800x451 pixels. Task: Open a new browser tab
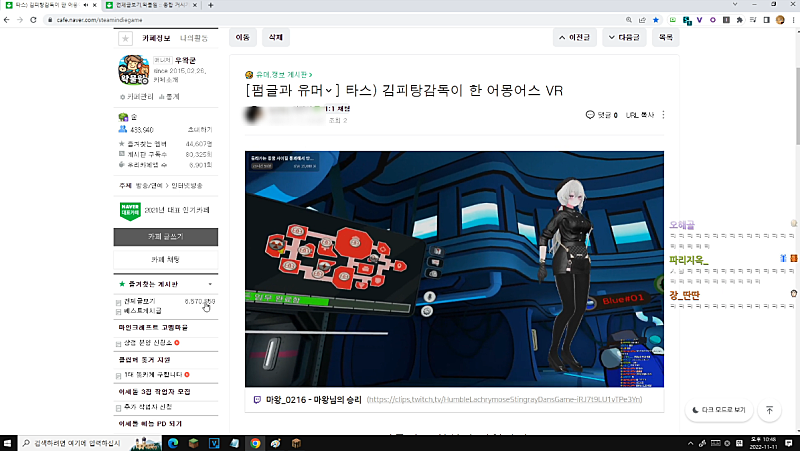tap(210, 5)
